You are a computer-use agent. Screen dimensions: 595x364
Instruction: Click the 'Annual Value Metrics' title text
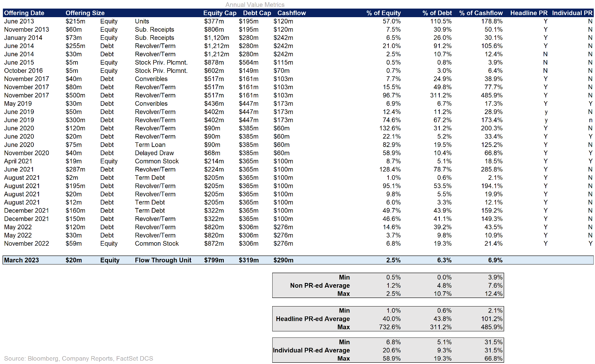[255, 5]
